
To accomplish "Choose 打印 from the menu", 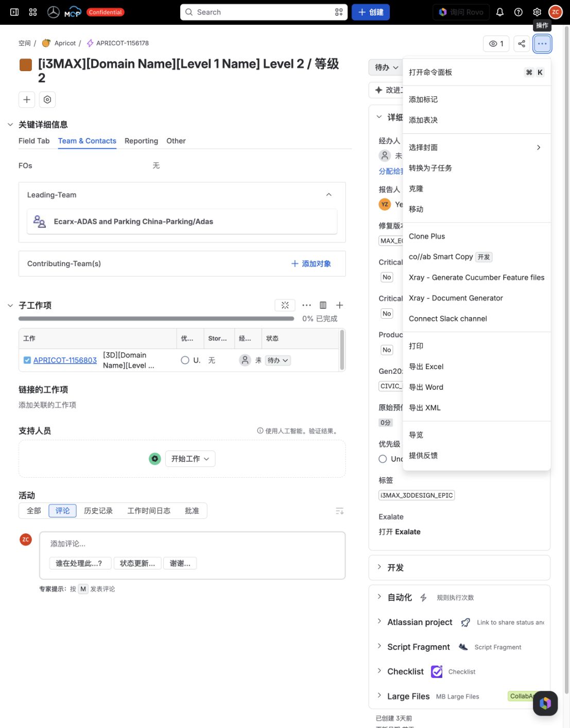I will click(477, 346).
